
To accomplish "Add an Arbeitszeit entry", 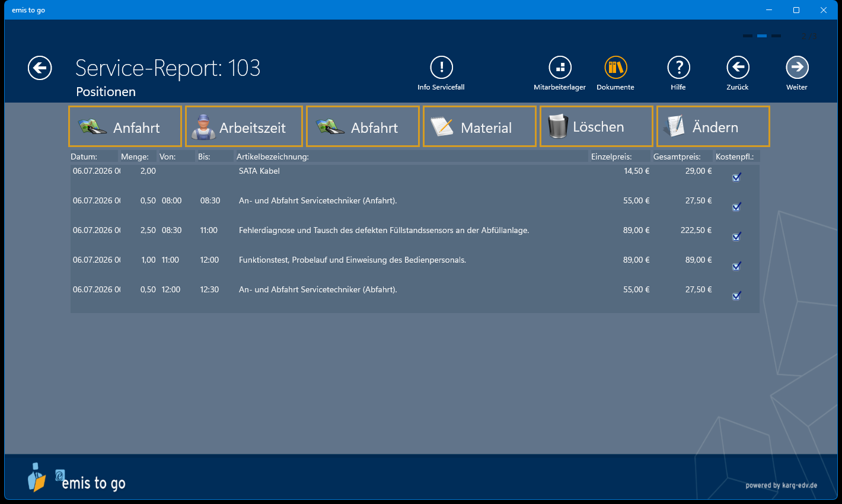I will (244, 126).
